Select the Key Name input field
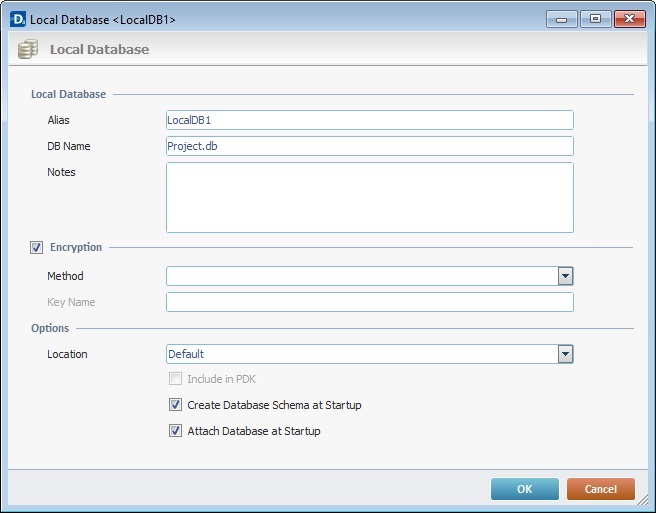 (x=370, y=302)
